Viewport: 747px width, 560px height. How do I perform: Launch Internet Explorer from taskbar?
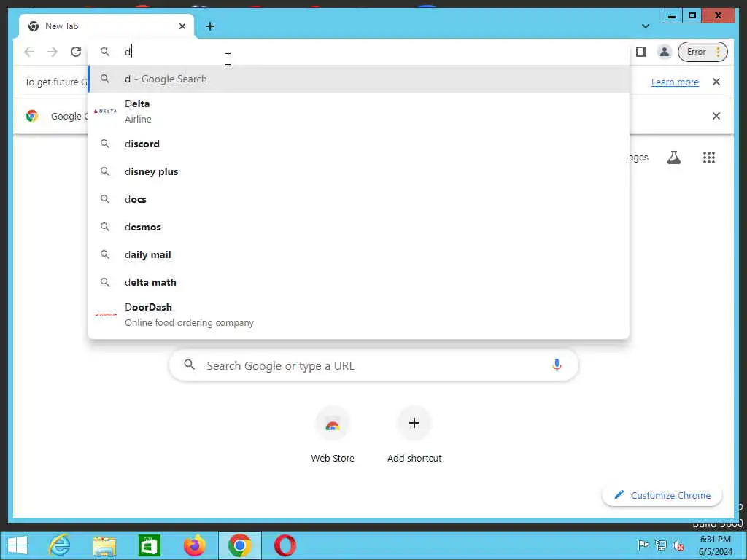click(x=60, y=545)
